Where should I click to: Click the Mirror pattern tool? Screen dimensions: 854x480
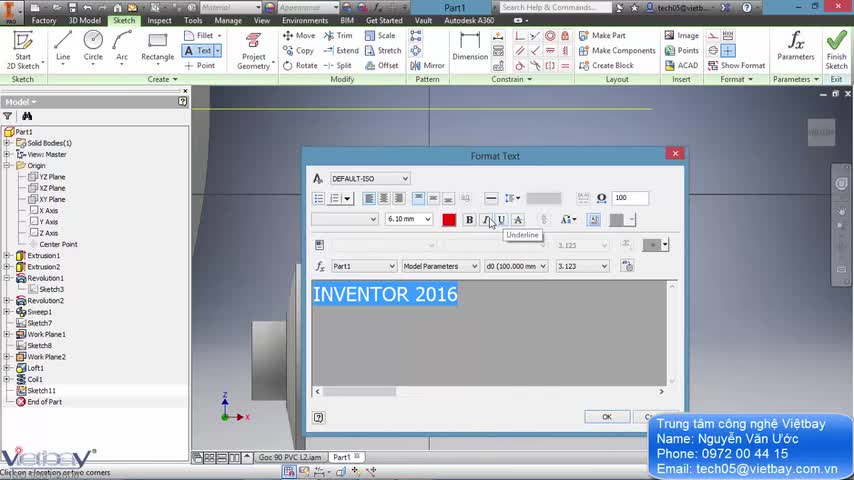[428, 65]
